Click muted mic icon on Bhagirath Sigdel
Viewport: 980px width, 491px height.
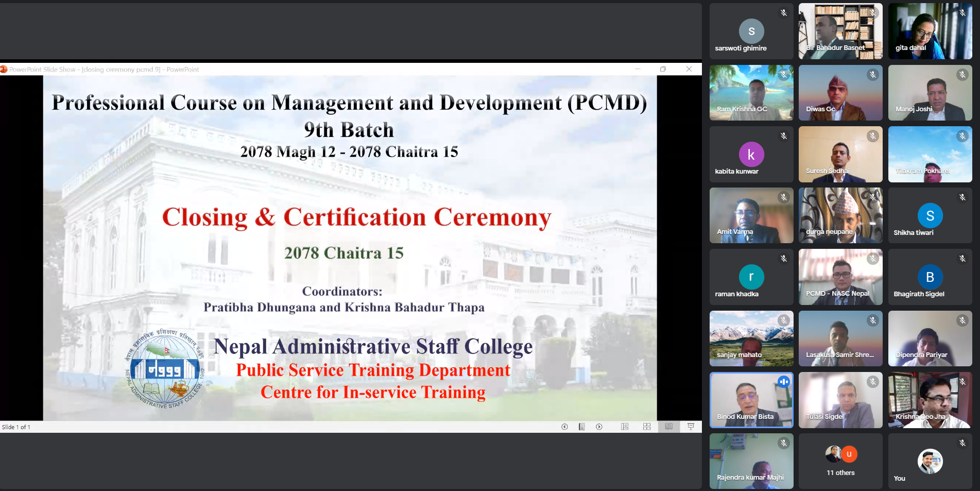pos(962,259)
